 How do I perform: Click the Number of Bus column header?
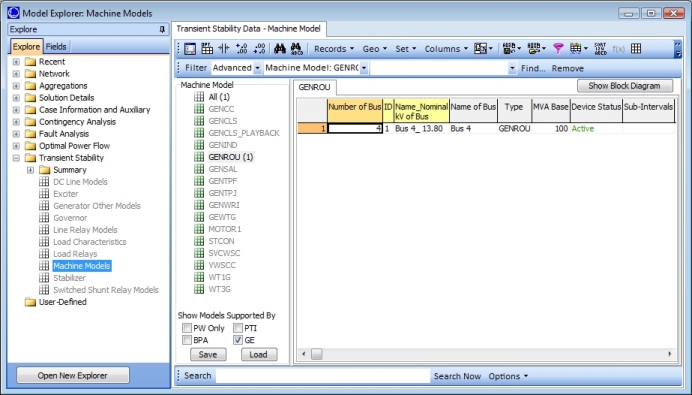pos(355,111)
